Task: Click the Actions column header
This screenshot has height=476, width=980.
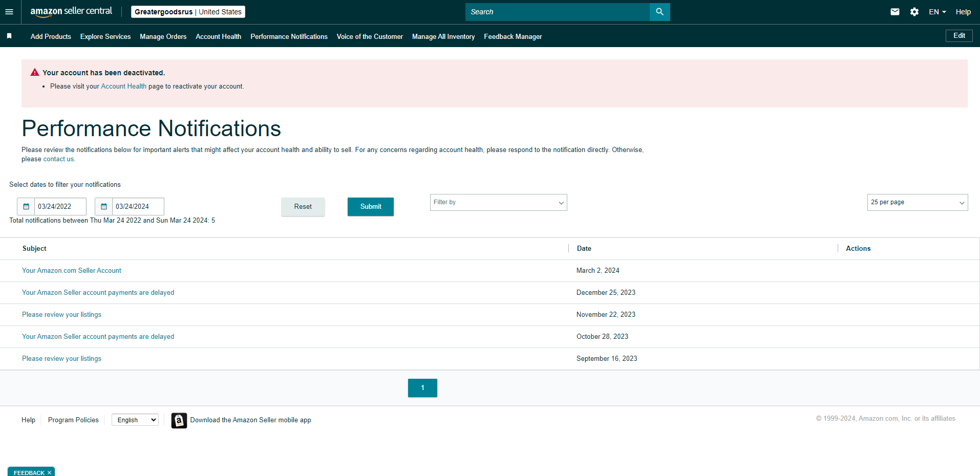Action: point(858,249)
